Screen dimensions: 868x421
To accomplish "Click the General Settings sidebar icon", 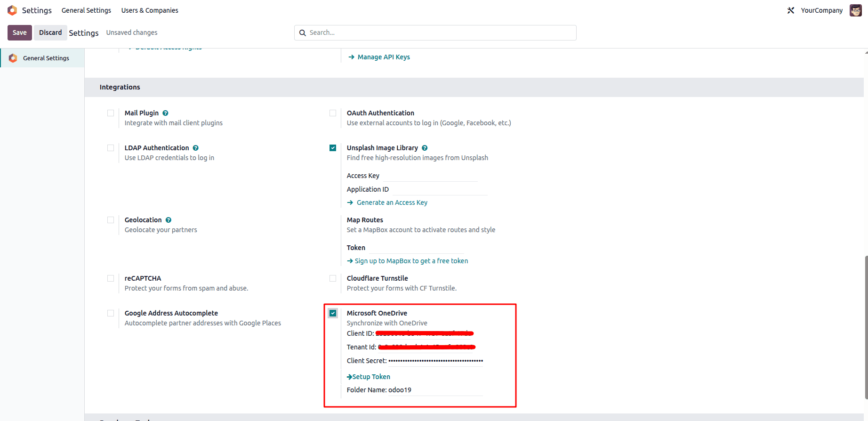I will coord(13,58).
